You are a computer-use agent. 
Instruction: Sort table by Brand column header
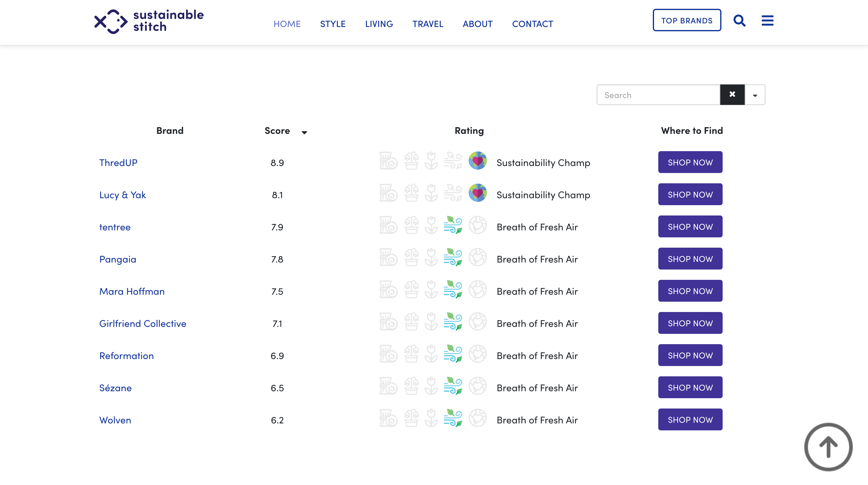170,131
